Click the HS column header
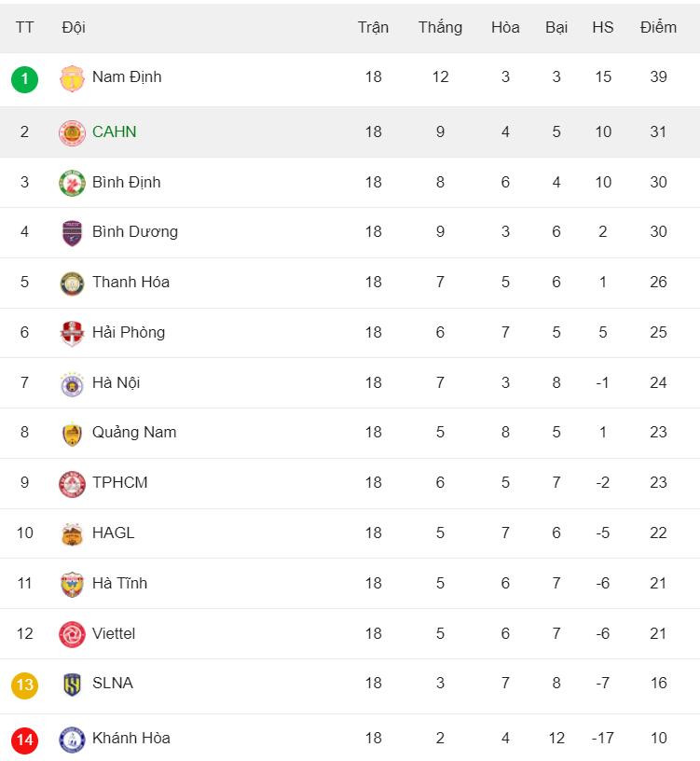Image resolution: width=700 pixels, height=761 pixels. coord(603,27)
